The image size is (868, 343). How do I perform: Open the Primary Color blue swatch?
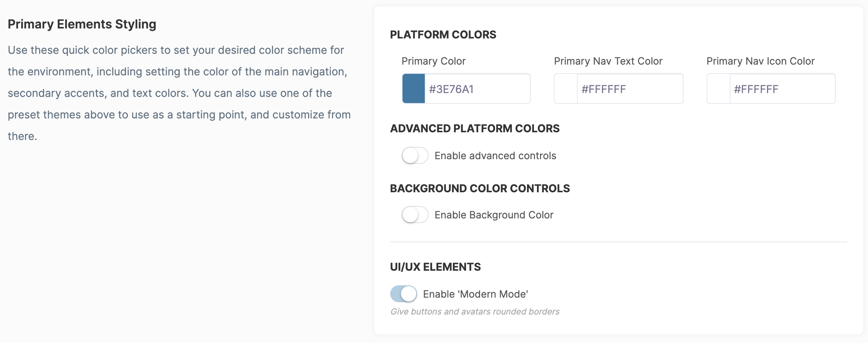413,88
